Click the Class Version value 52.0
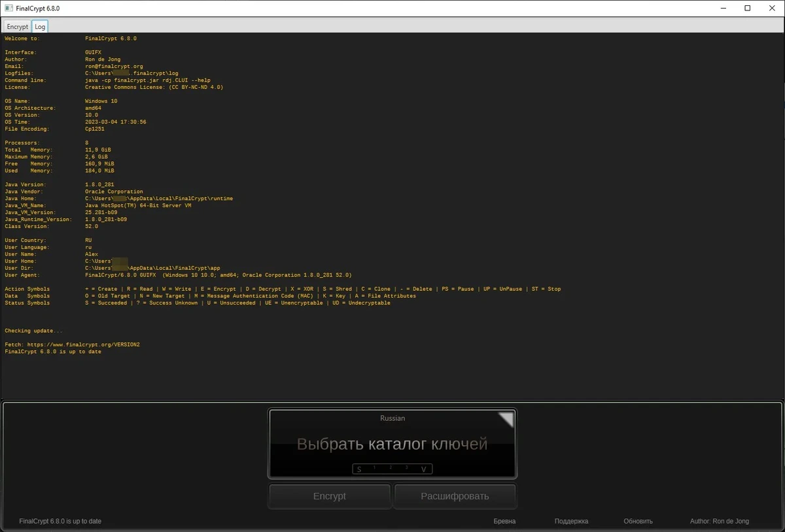Image resolution: width=785 pixels, height=532 pixels. coord(92,227)
